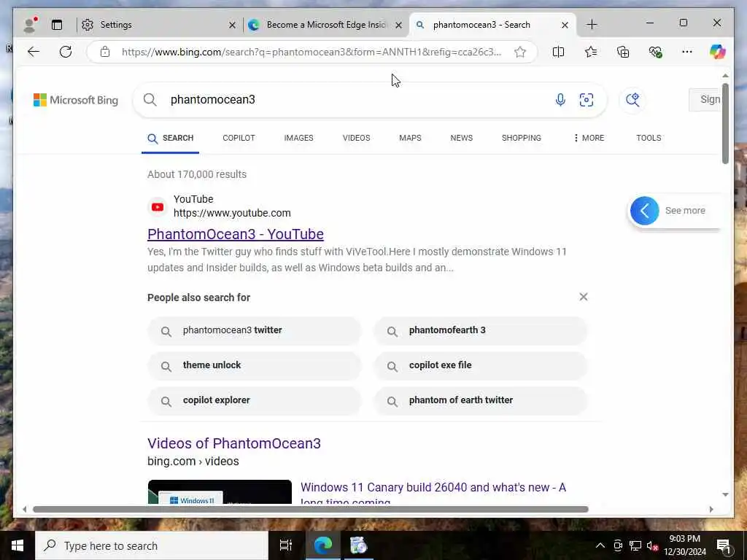
Task: Expand the See more side panel arrow
Action: pyautogui.click(x=645, y=211)
